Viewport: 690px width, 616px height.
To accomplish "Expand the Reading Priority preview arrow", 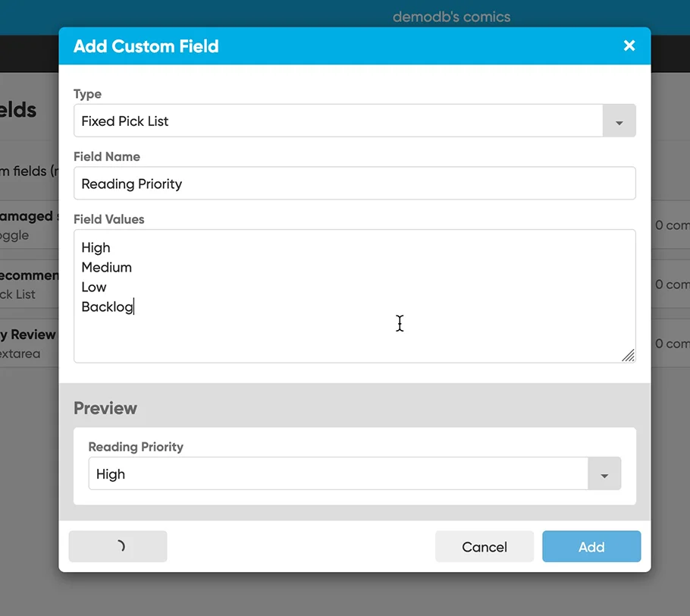I will point(604,474).
